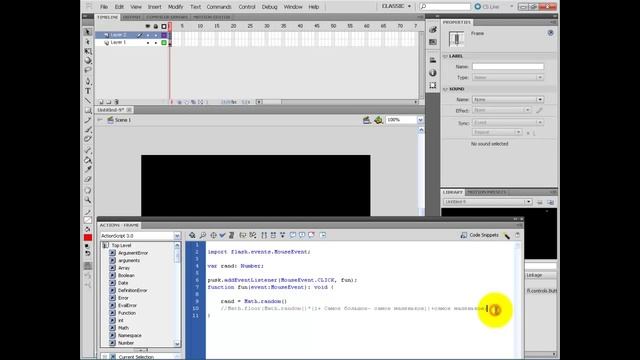Open the CS Live button
The image size is (640, 360).
pos(487,7)
